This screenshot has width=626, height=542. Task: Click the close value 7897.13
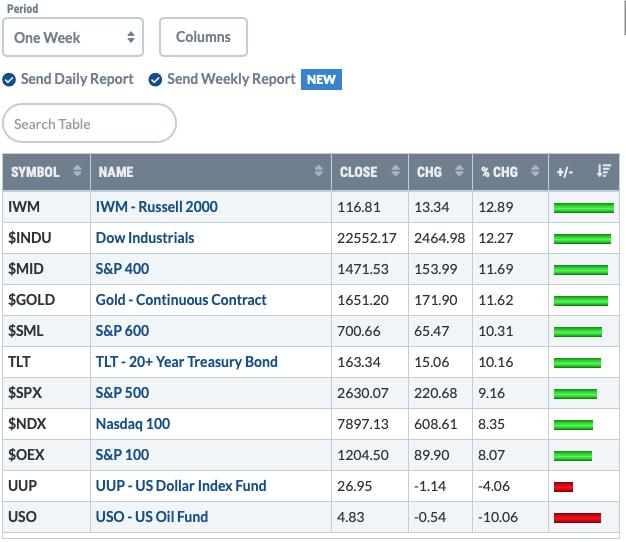pos(363,424)
